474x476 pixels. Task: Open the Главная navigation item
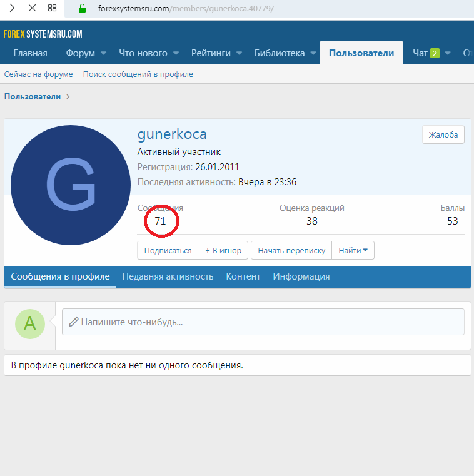coord(31,53)
